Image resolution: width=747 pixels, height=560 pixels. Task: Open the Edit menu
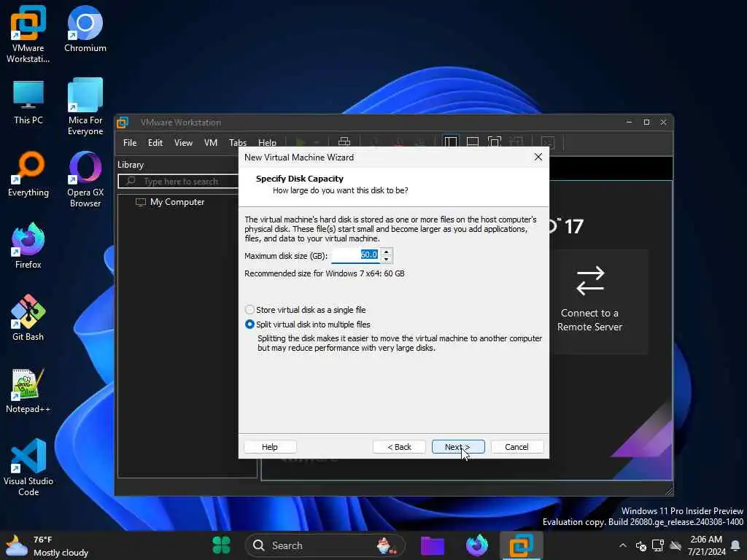pos(155,143)
